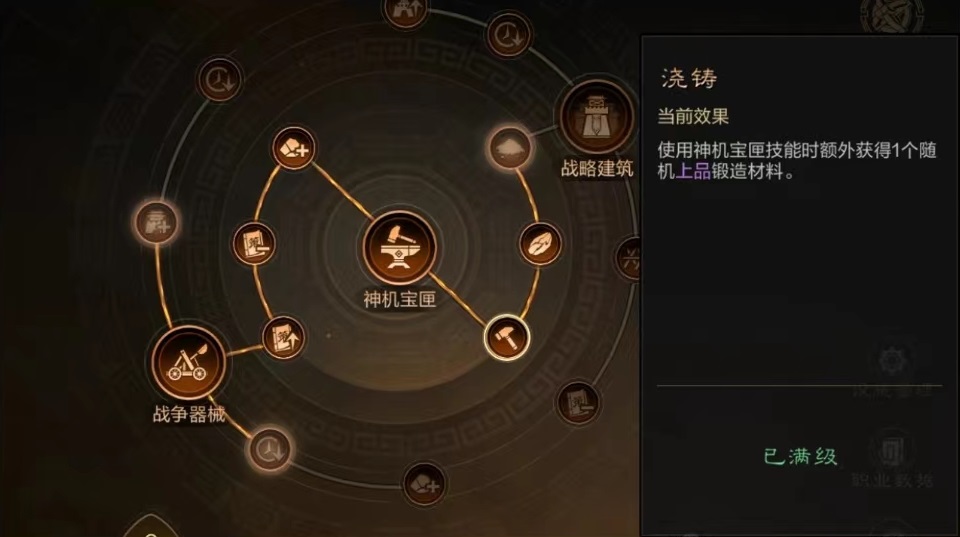This screenshot has height=537, width=960.
Task: Click the 已满级 max level label
Action: 800,456
